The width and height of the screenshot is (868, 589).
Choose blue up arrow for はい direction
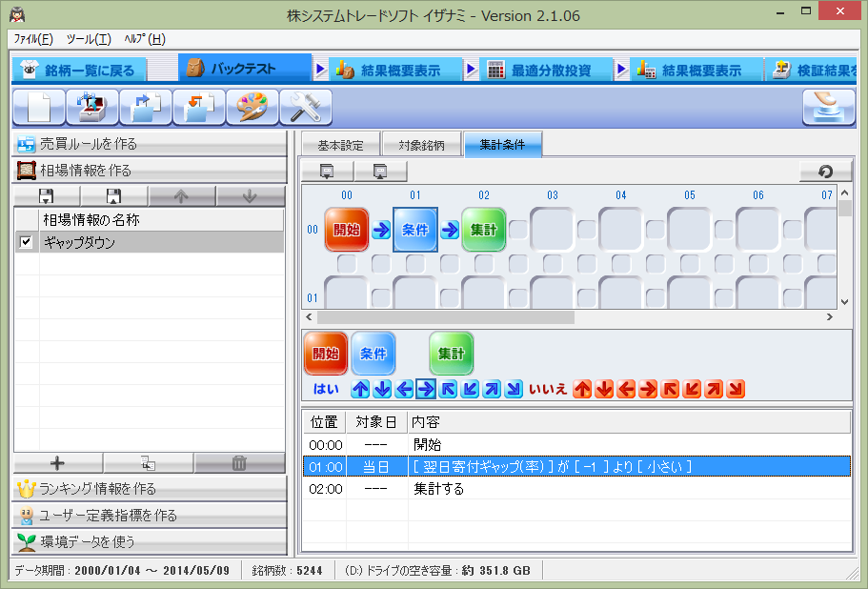[360, 389]
